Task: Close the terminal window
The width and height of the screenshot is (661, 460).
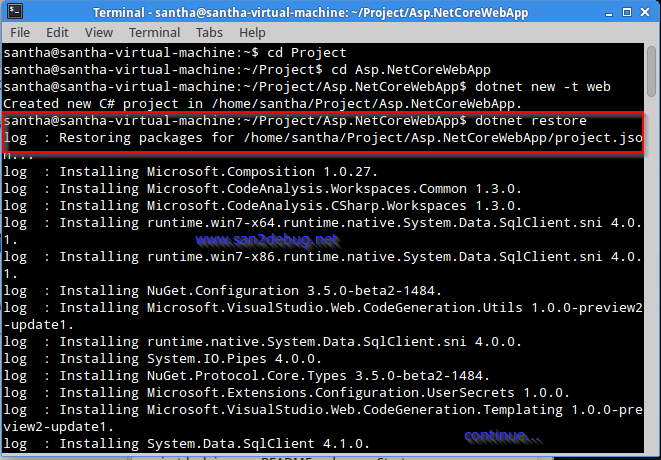Action: point(645,12)
